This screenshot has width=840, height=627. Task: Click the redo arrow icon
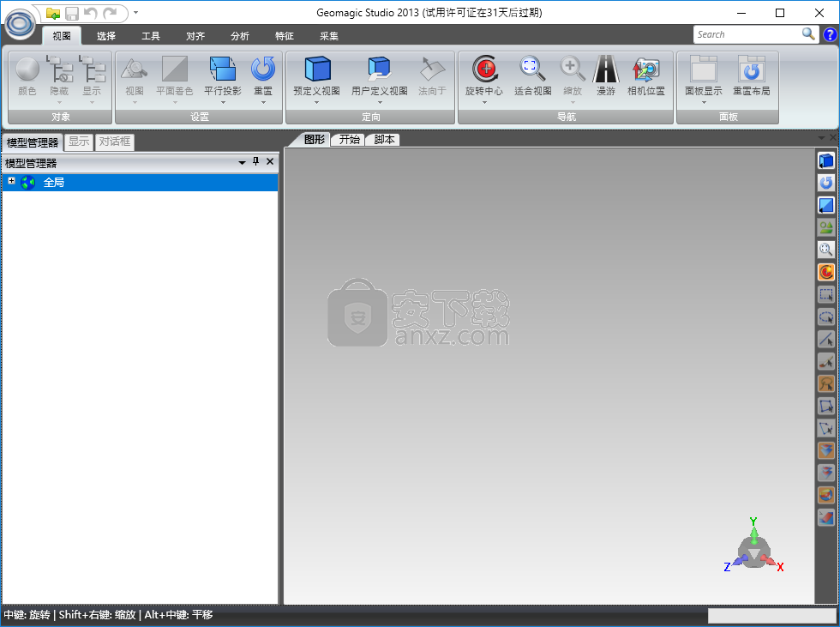(110, 12)
